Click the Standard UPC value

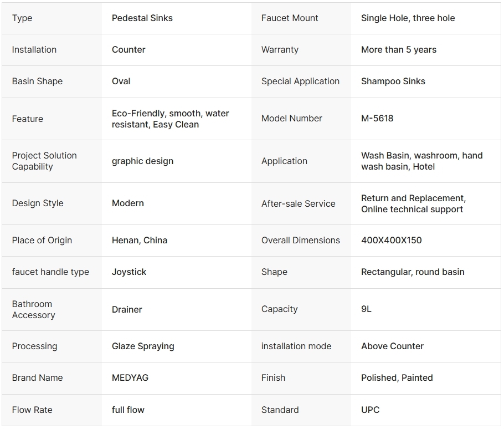click(x=371, y=410)
